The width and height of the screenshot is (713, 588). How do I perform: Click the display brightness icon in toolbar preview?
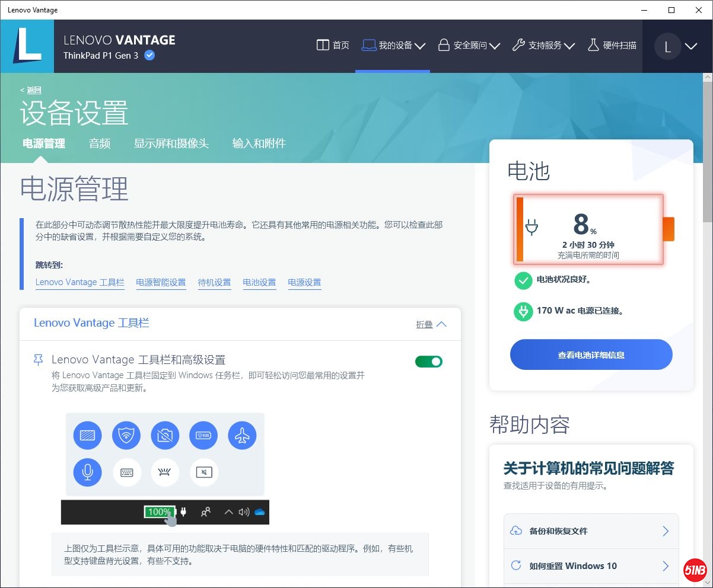(x=87, y=437)
